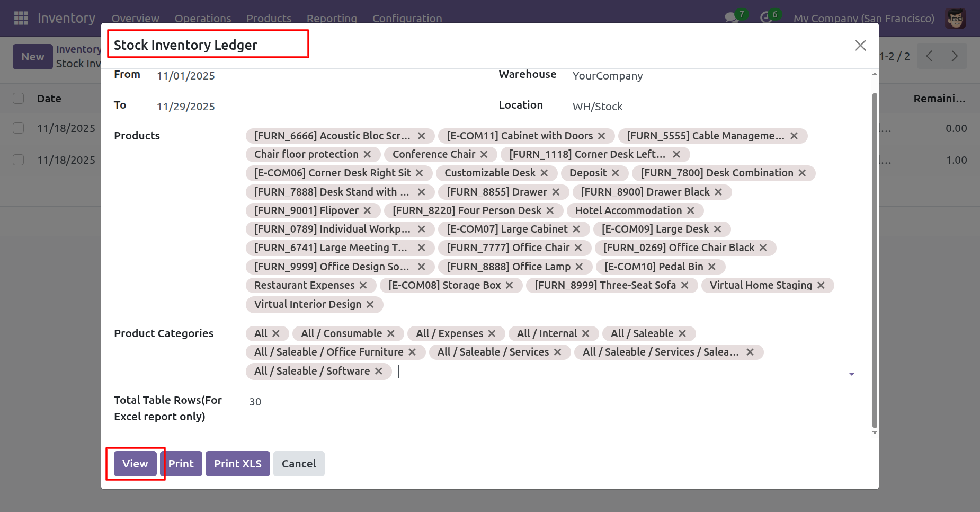Viewport: 980px width, 512px height.
Task: Open the Operations menu
Action: coord(203,19)
